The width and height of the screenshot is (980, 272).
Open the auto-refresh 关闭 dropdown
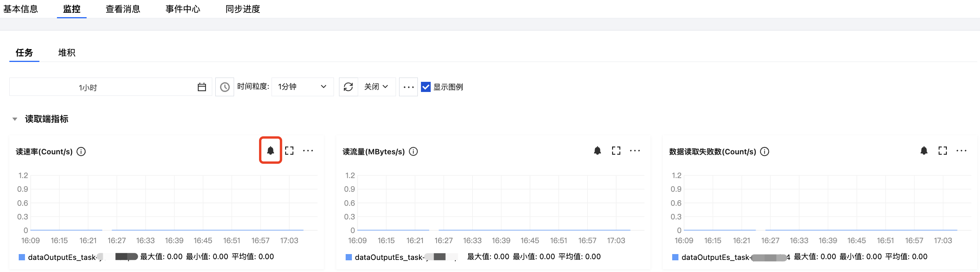(376, 87)
